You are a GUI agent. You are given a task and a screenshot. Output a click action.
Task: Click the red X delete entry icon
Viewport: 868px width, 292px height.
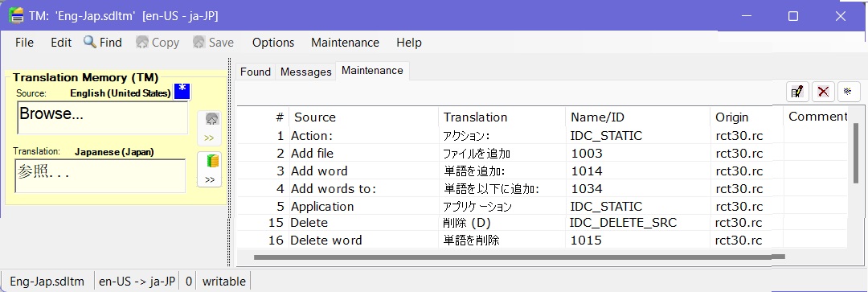click(x=823, y=92)
